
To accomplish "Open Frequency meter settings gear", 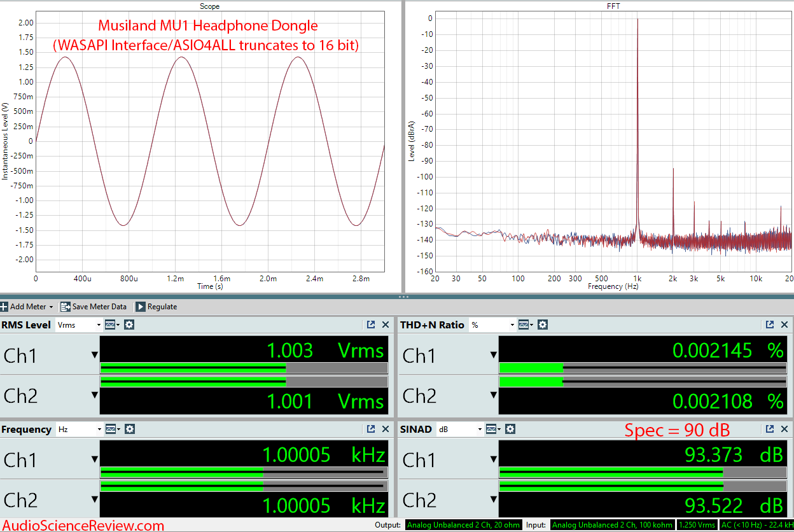I will point(129,429).
